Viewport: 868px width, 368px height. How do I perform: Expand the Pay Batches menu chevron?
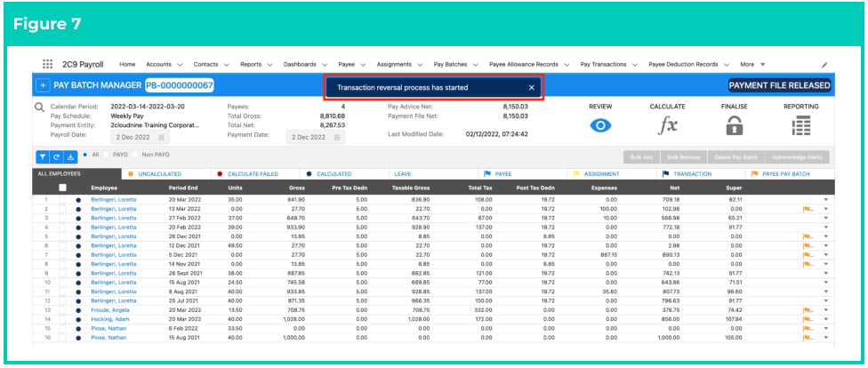476,65
